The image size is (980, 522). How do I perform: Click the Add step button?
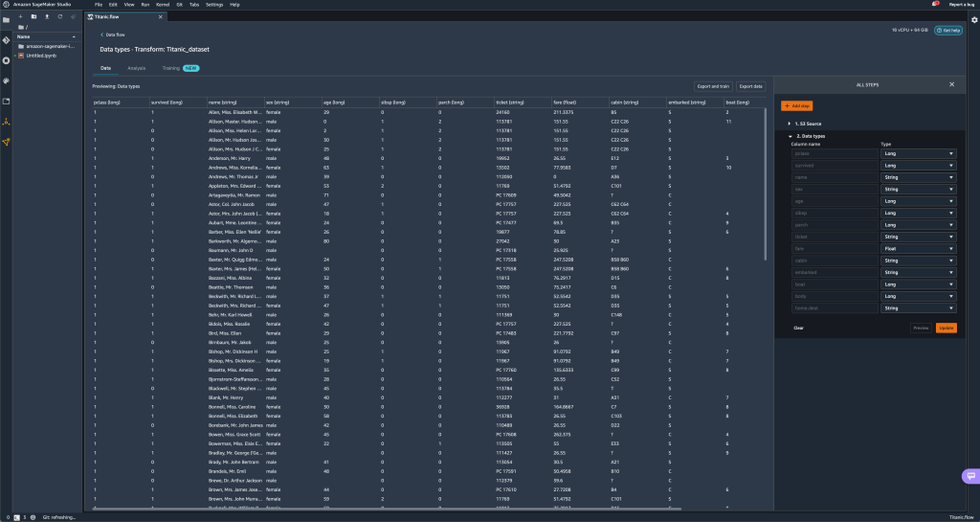coord(797,106)
